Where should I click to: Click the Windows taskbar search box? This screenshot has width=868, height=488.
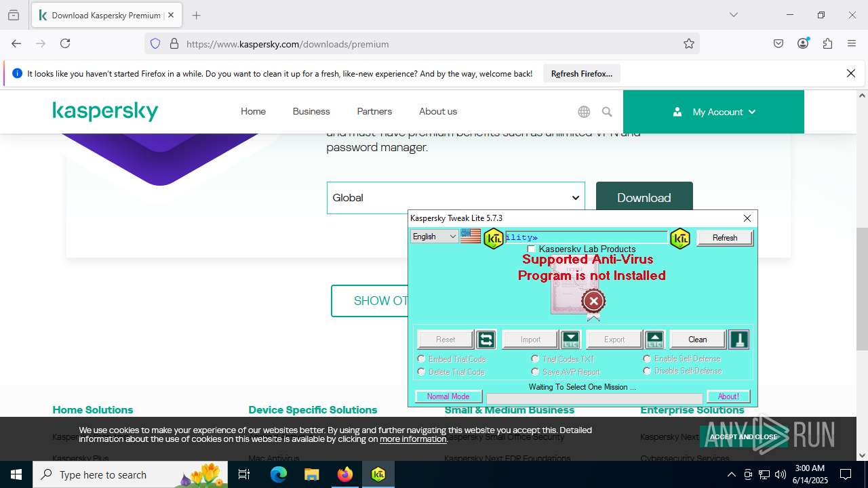(132, 474)
